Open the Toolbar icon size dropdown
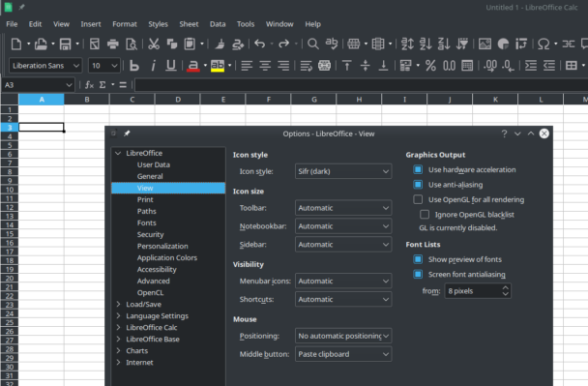Screen dimensions: 588x386 [x=343, y=208]
